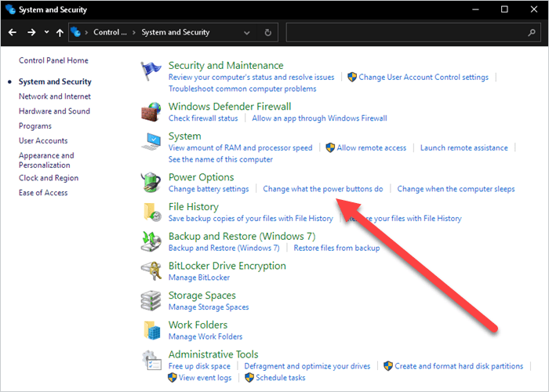This screenshot has height=392, width=549.
Task: Click the Storage Spaces stacked drives icon
Action: pyautogui.click(x=151, y=300)
